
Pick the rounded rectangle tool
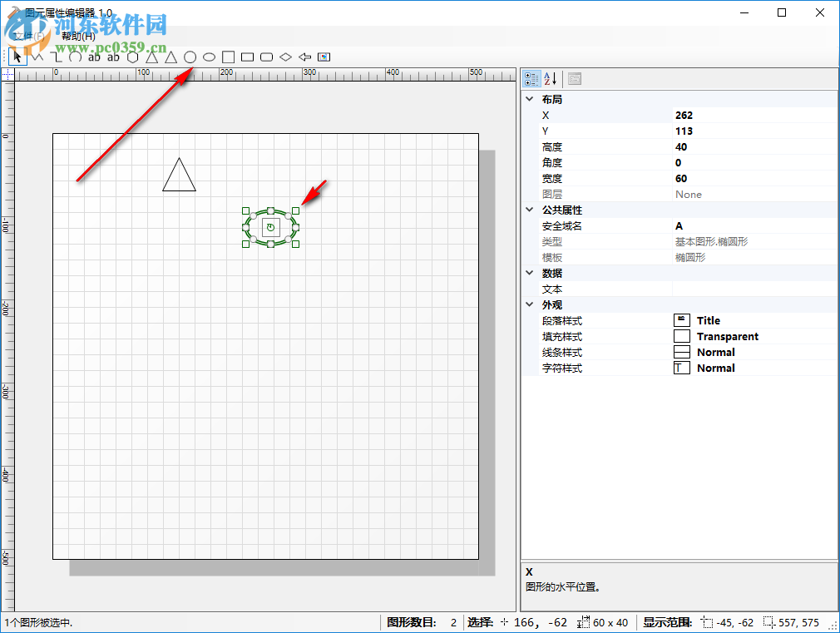(x=266, y=57)
